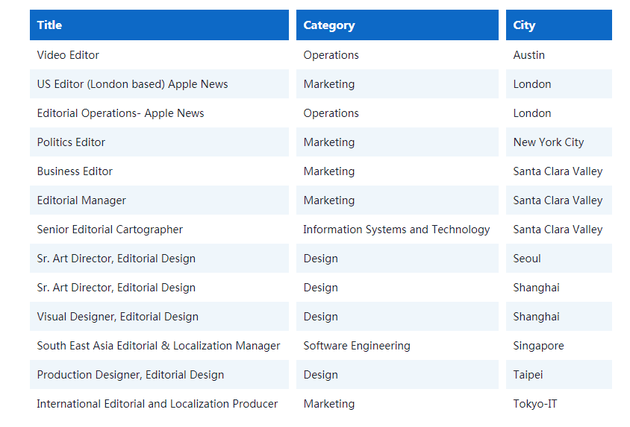
Task: Select the New York City cell
Action: (548, 142)
